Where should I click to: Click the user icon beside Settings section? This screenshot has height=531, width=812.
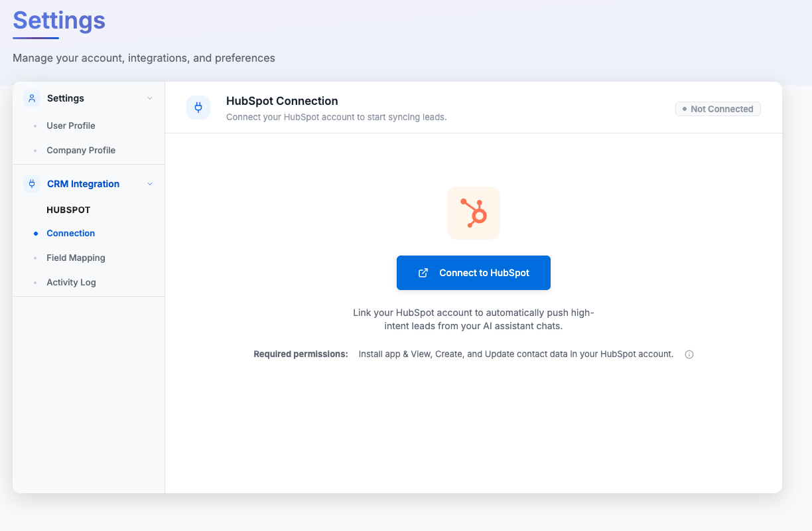tap(32, 98)
